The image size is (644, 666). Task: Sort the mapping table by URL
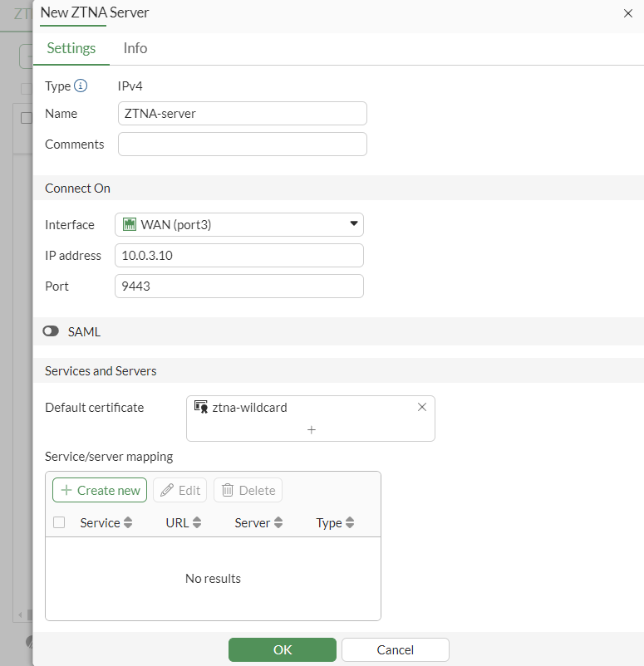(x=197, y=523)
